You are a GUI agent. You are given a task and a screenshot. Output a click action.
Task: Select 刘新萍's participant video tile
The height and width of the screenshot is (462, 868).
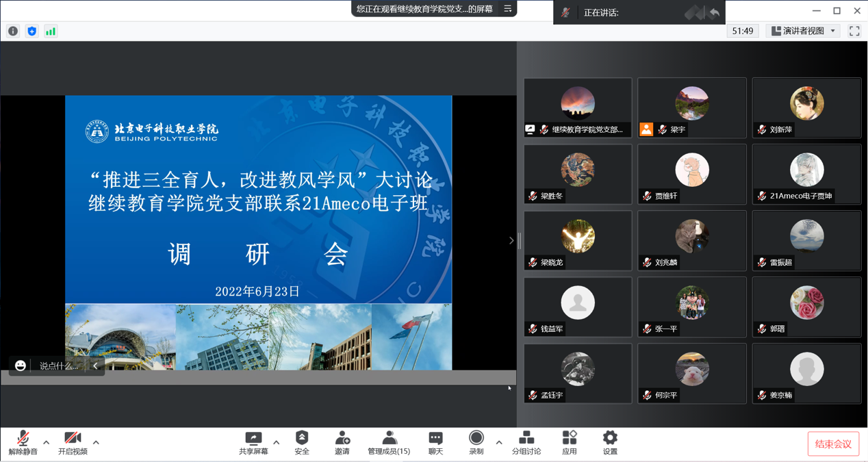point(806,107)
